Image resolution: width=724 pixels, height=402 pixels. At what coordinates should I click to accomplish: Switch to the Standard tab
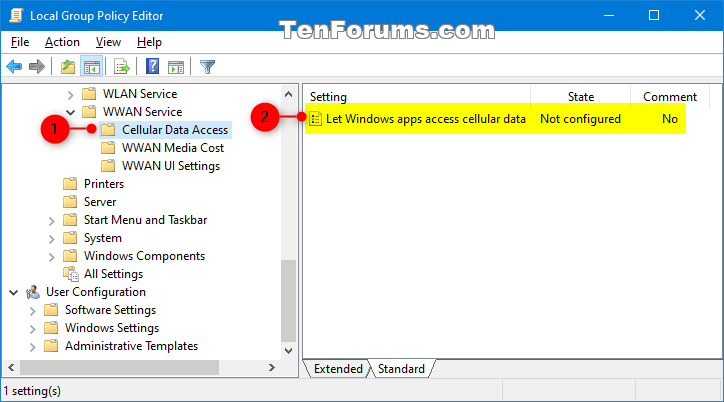(x=401, y=369)
